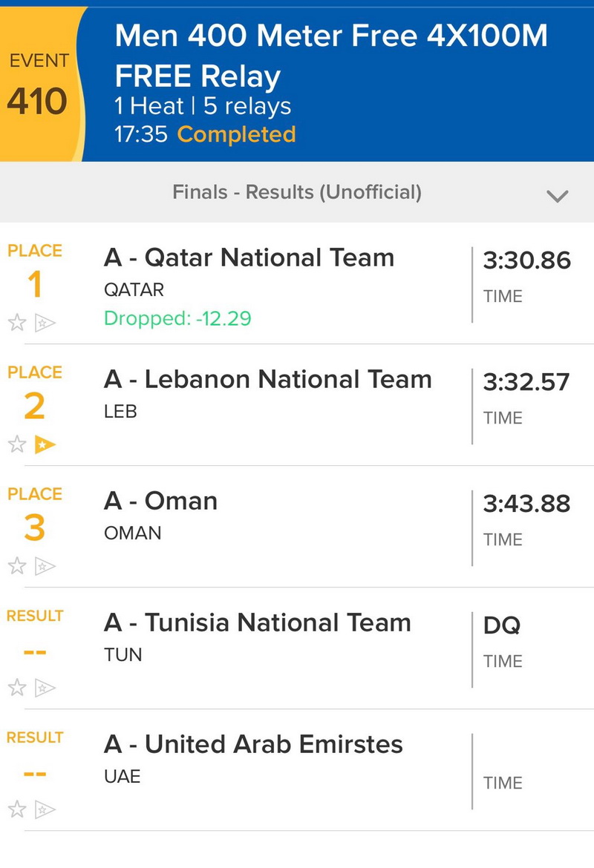The height and width of the screenshot is (868, 594).
Task: Tap the flag icon for UAE relay
Action: click(x=45, y=809)
